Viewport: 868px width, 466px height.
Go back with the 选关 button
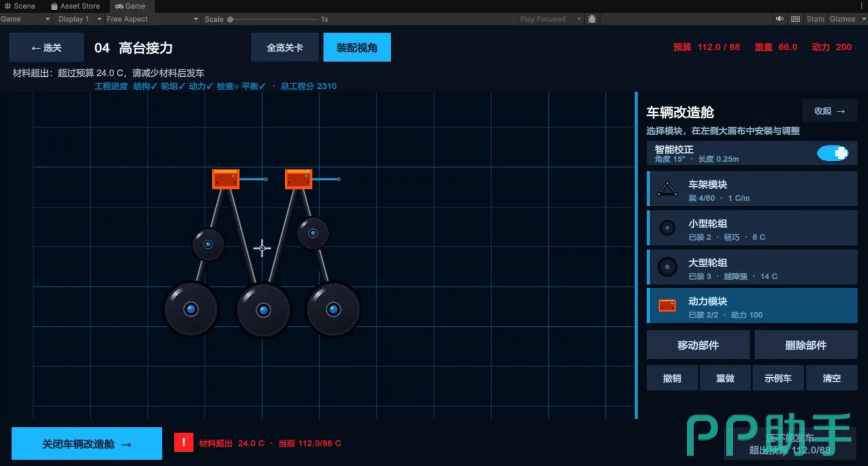47,47
